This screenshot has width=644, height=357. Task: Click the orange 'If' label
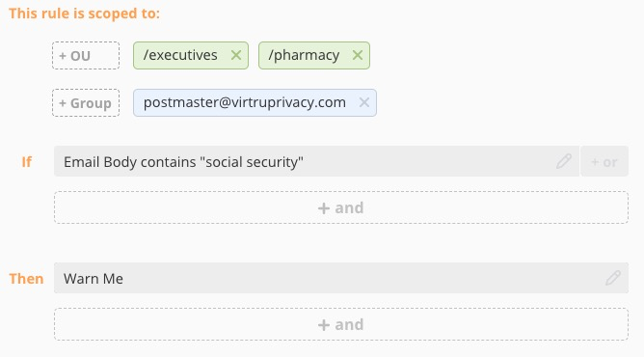pyautogui.click(x=26, y=162)
